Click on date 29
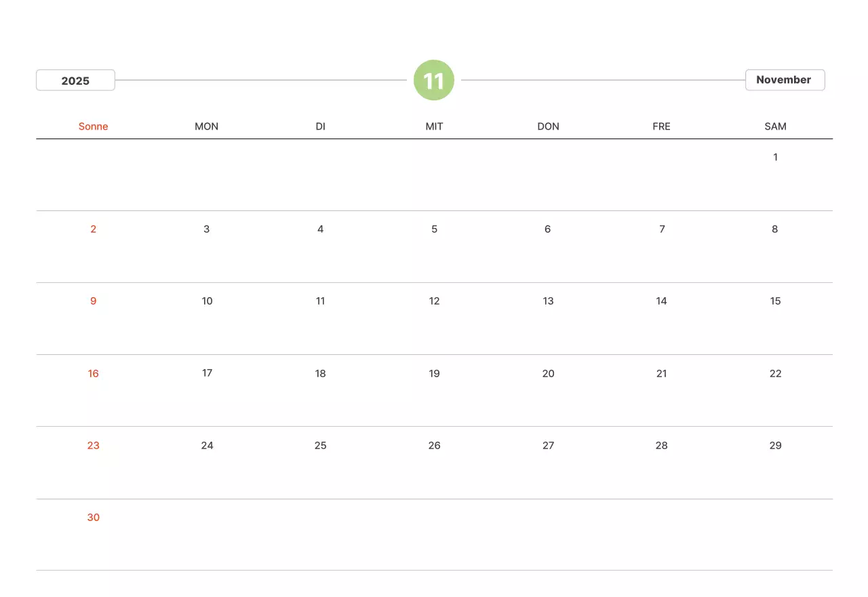The image size is (868, 597). pyautogui.click(x=775, y=446)
